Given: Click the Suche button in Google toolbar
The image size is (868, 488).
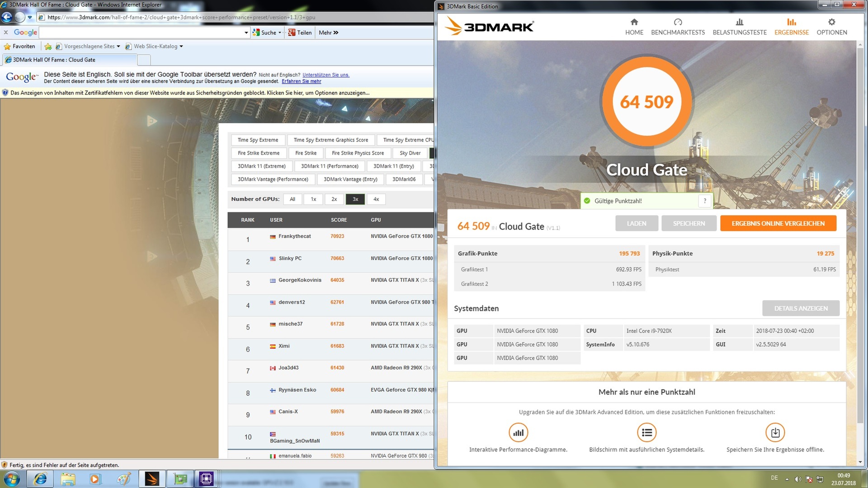Looking at the screenshot, I should (267, 33).
